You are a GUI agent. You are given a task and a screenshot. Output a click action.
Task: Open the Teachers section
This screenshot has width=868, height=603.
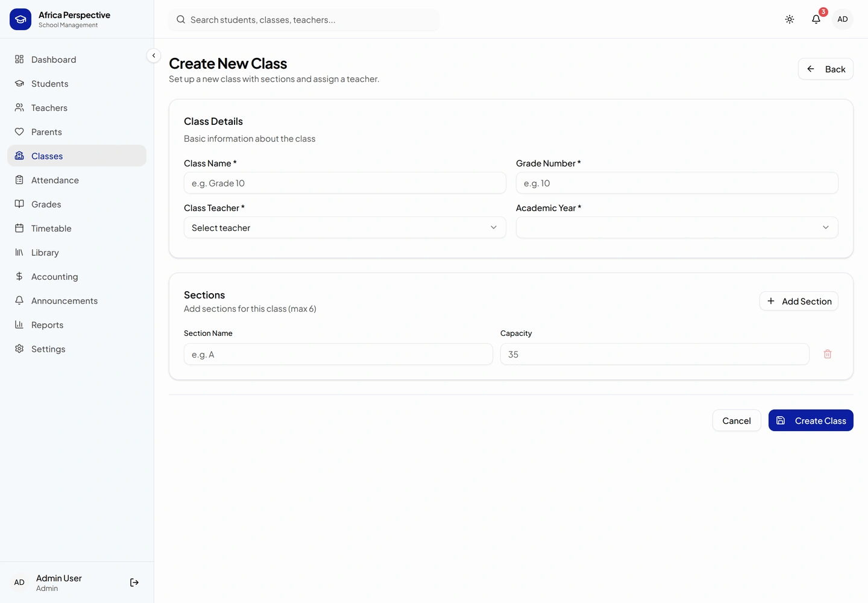click(77, 107)
